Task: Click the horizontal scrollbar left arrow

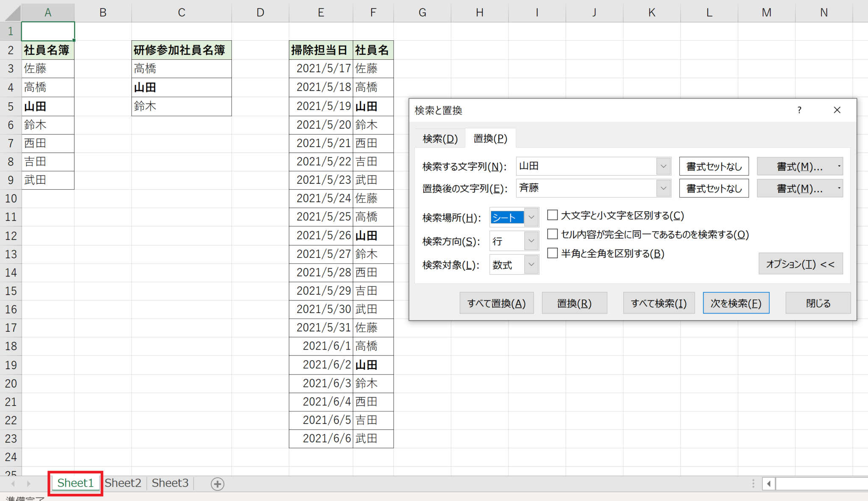Action: 769,484
